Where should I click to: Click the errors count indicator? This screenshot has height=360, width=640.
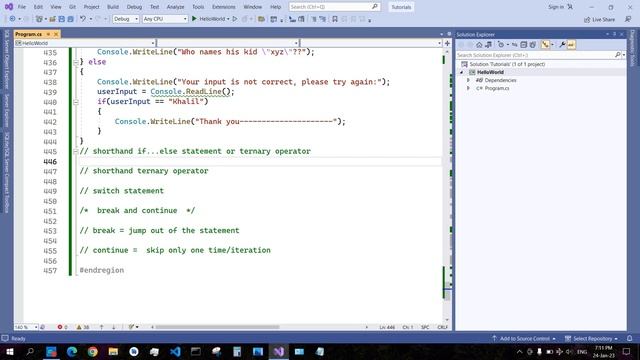point(62,327)
